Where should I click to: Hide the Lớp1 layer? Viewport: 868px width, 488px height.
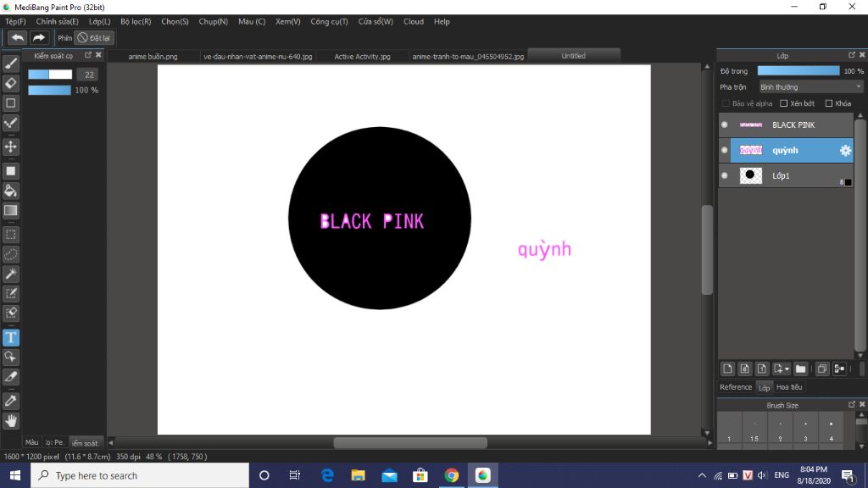coord(724,176)
